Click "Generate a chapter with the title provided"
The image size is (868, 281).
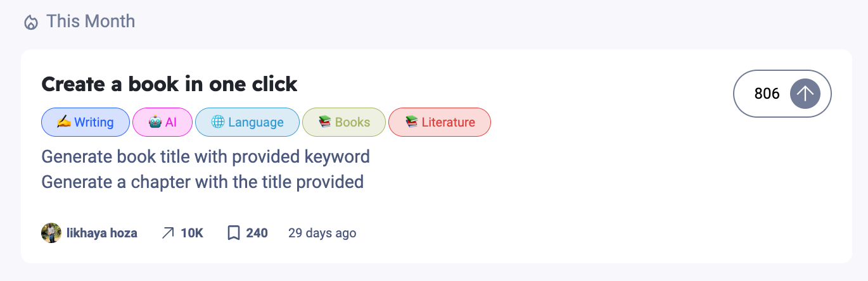(202, 182)
